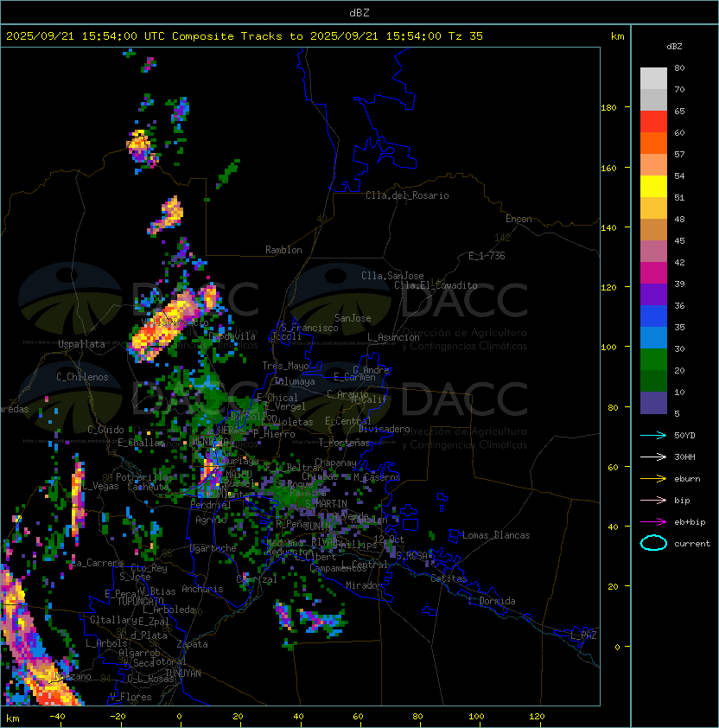The image size is (719, 728).
Task: Click the cyan 50YD arrow legend icon
Action: 653,435
